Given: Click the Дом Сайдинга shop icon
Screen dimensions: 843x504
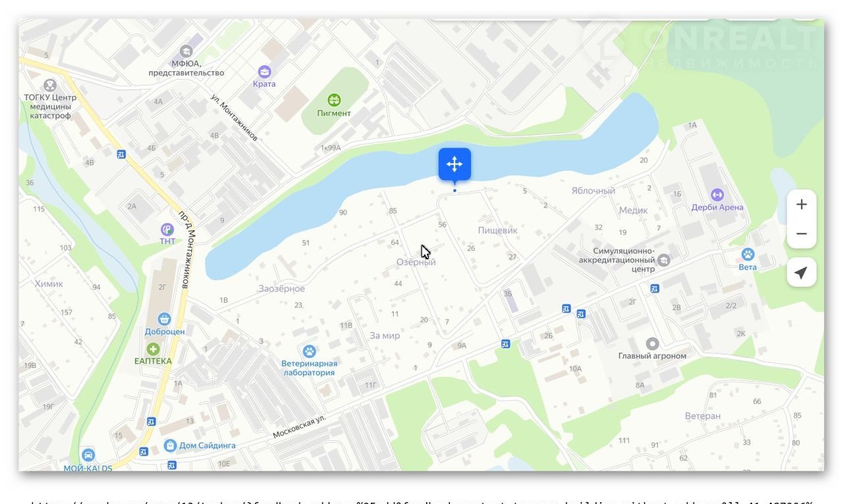Looking at the screenshot, I should click(170, 445).
